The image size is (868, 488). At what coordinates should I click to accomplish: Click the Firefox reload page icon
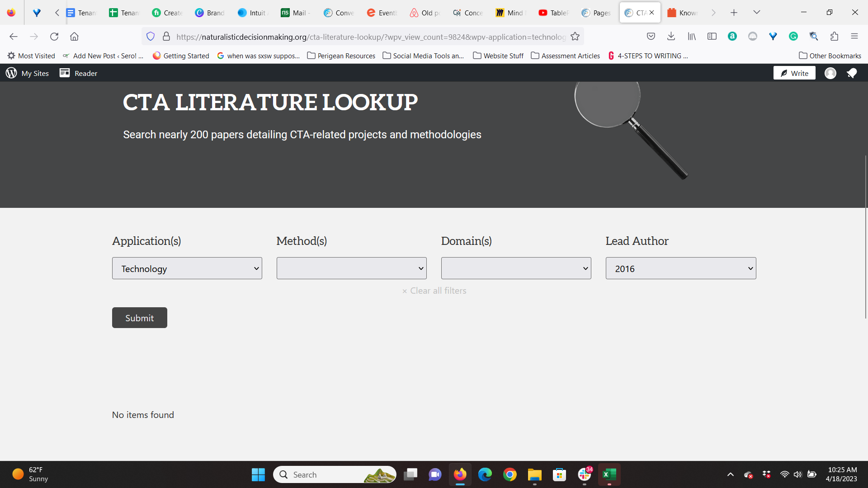point(54,37)
